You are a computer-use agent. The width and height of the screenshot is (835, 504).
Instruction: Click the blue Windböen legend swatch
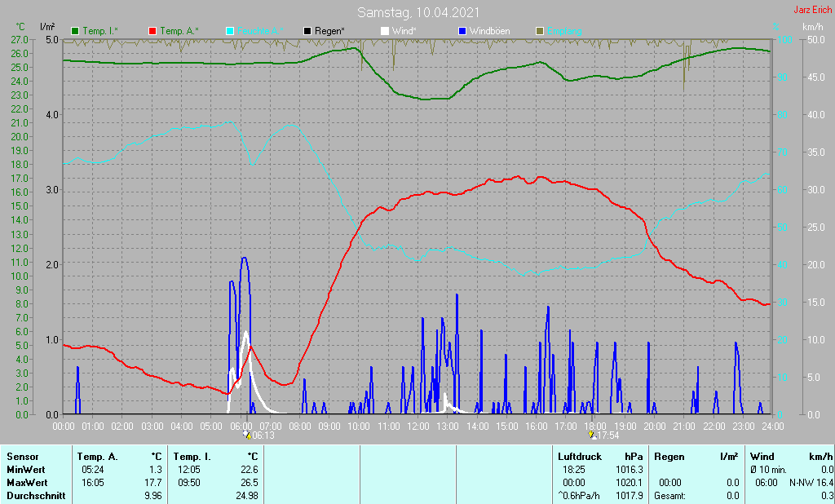point(462,31)
